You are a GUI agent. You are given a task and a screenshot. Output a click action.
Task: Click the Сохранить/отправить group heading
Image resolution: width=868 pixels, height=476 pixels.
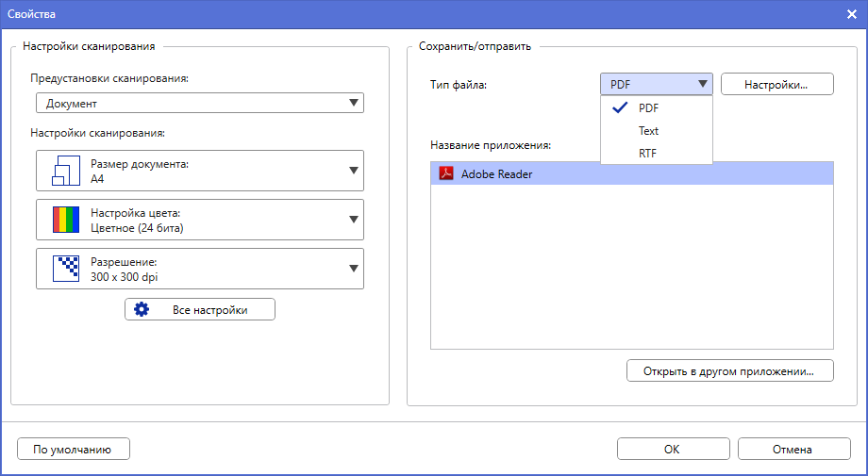coord(475,46)
